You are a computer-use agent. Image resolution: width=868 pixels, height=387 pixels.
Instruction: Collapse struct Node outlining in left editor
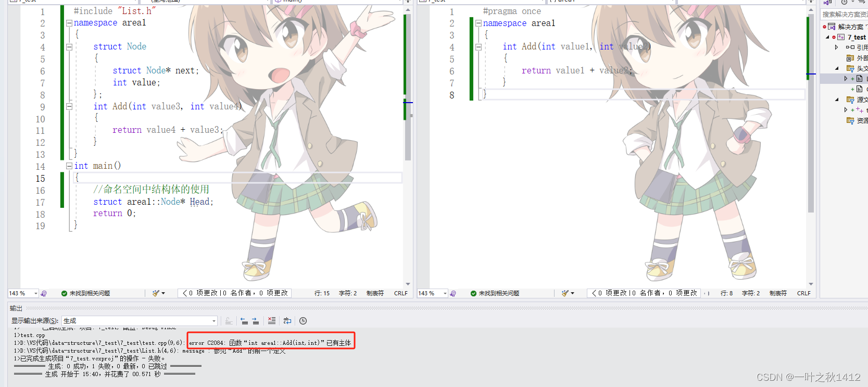point(69,47)
